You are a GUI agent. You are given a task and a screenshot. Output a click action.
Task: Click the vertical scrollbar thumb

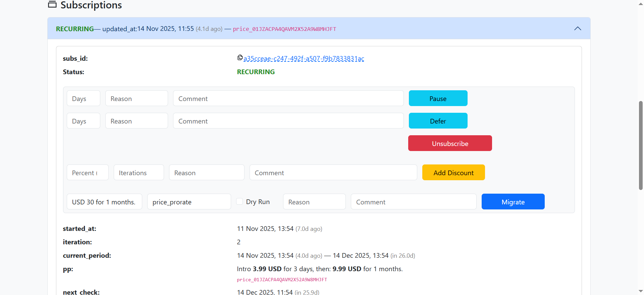click(x=641, y=145)
